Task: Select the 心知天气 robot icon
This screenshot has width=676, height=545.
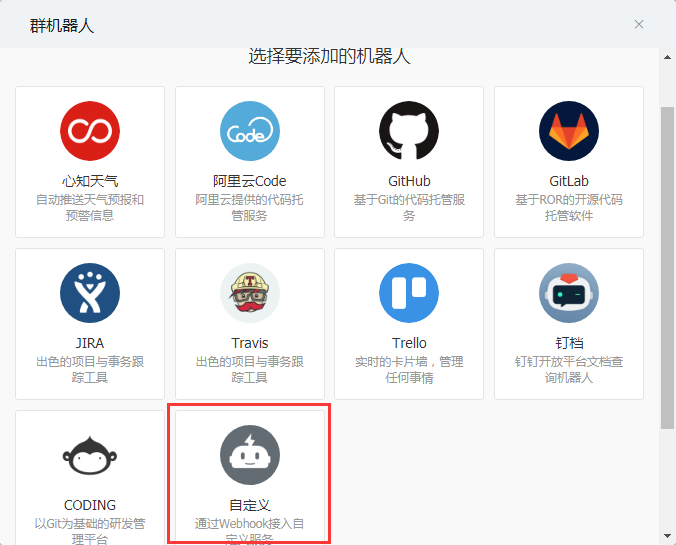Action: pyautogui.click(x=90, y=131)
